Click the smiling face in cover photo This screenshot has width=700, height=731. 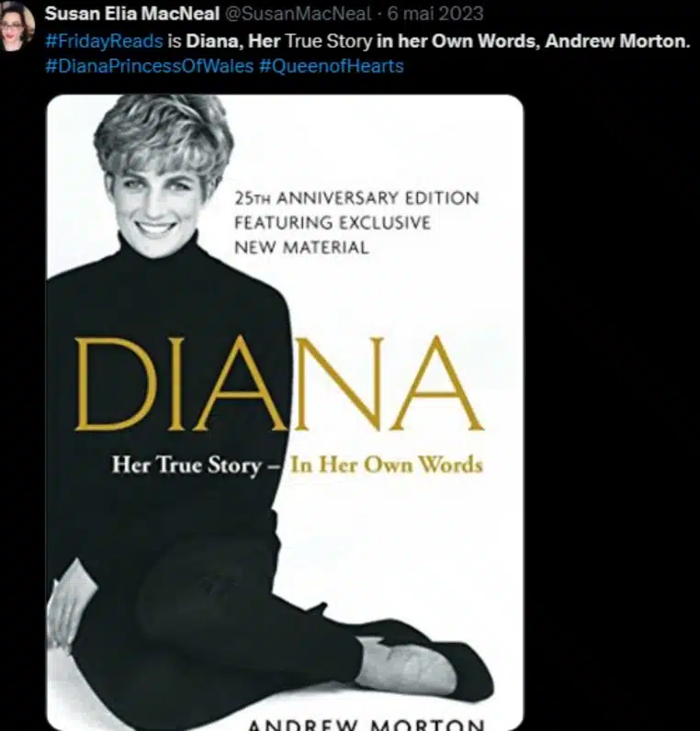tap(154, 205)
